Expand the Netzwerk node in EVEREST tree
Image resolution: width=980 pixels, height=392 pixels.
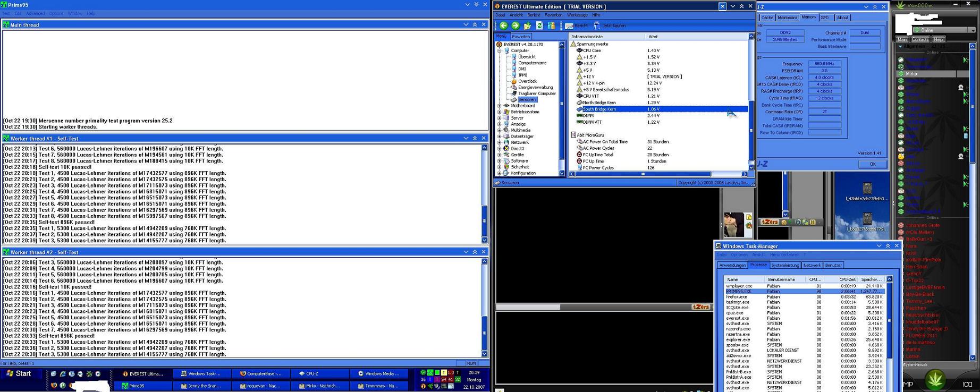point(500,142)
